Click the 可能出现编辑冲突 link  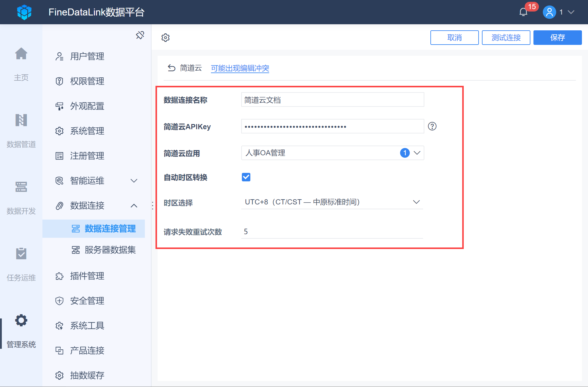point(240,68)
